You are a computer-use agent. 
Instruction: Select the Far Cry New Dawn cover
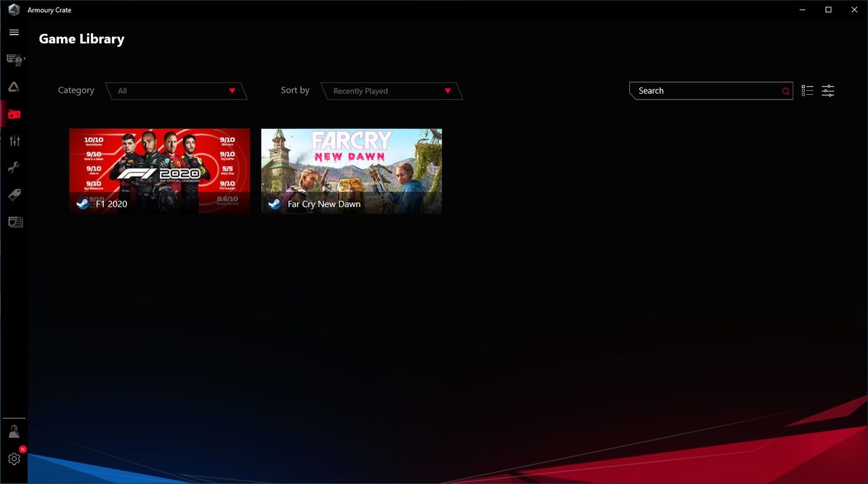[x=351, y=171]
